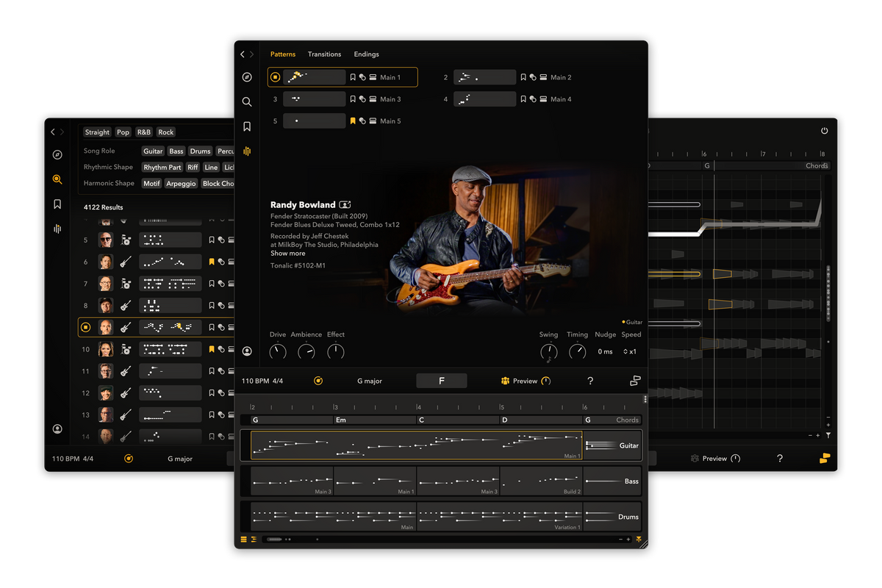This screenshot has height=588, width=882.
Task: Click the Timing knob
Action: (x=578, y=352)
